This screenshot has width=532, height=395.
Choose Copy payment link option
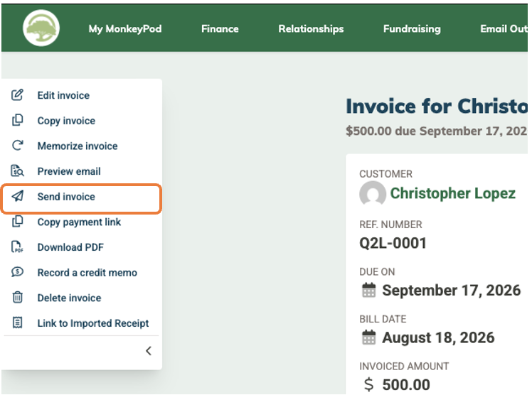[x=79, y=222]
